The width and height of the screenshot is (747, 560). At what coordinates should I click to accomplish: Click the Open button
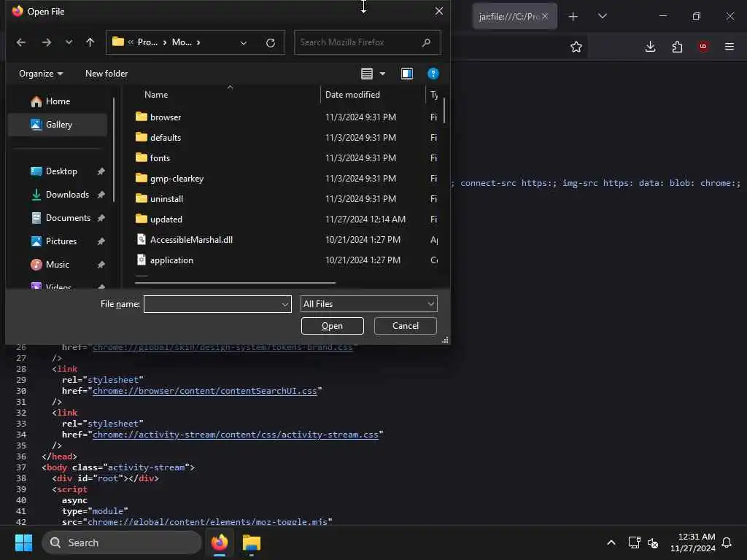tap(332, 326)
